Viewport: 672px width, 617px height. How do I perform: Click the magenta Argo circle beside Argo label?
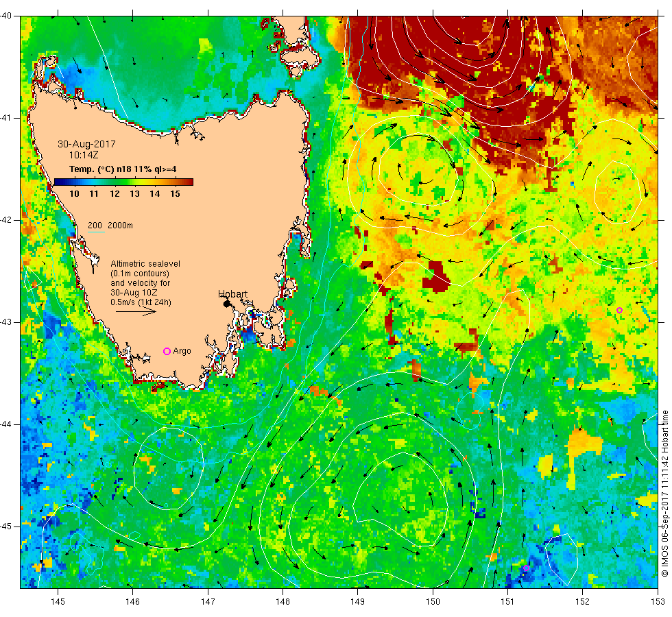[167, 351]
